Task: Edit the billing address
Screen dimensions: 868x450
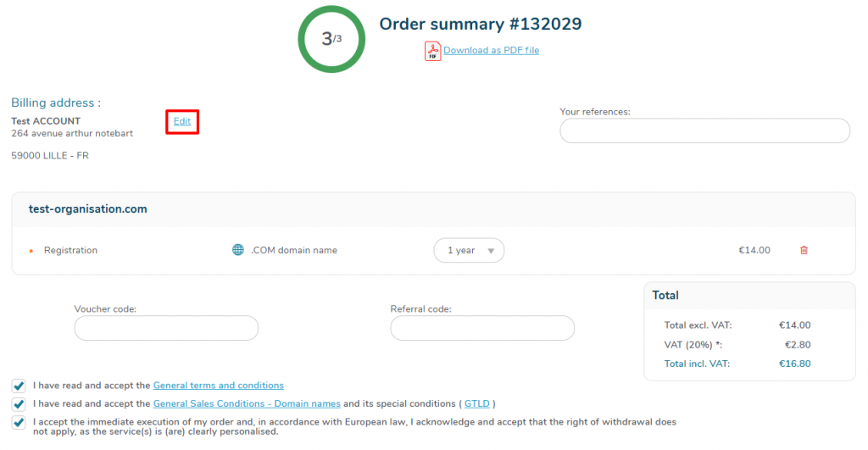Action: coord(182,121)
